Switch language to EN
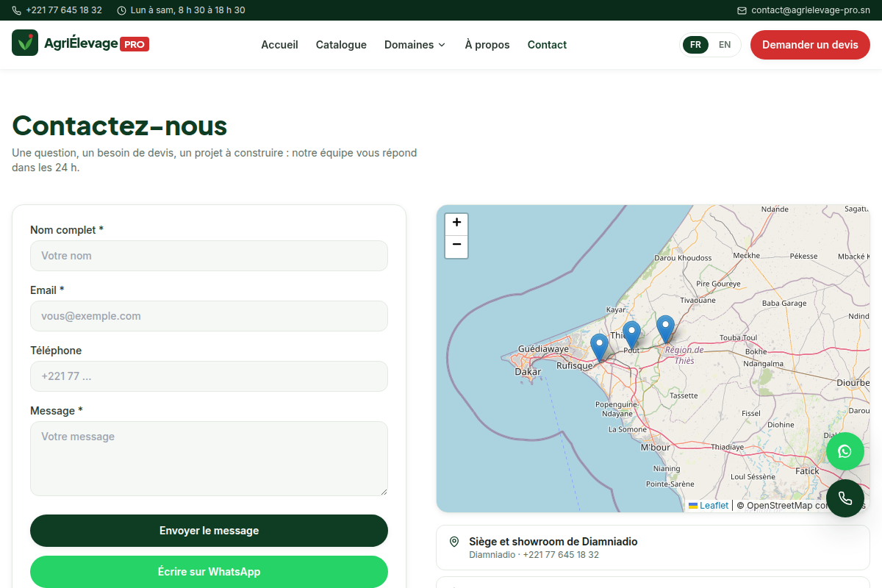This screenshot has width=882, height=588. point(725,45)
